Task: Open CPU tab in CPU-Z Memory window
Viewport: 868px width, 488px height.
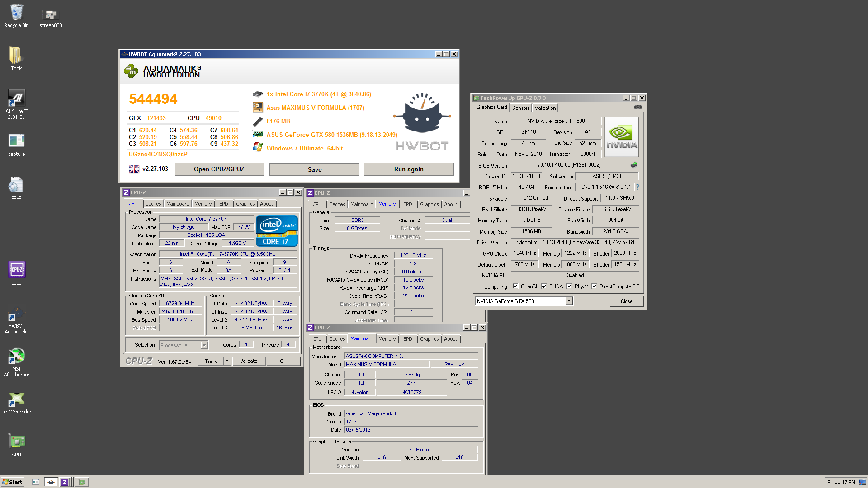Action: point(317,204)
